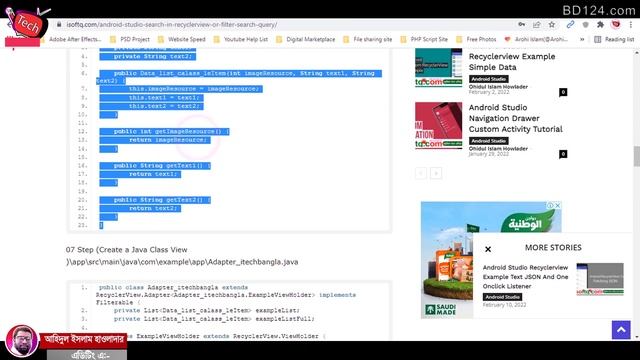Open the Reading list

click(614, 39)
